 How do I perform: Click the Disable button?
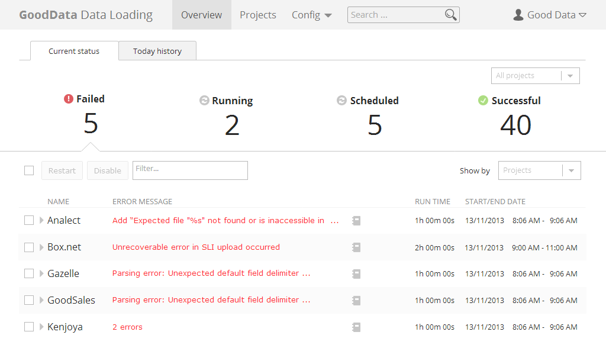tap(108, 170)
